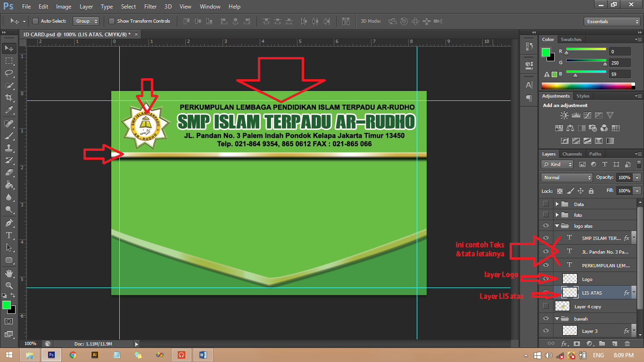Click the R value input field
The height and width of the screenshot is (362, 644).
620,51
